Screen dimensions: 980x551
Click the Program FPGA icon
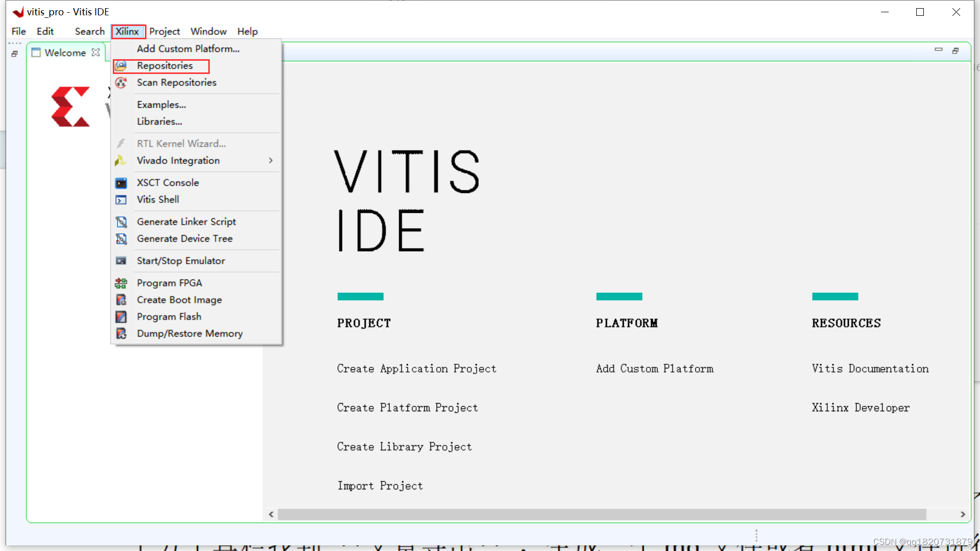click(121, 283)
